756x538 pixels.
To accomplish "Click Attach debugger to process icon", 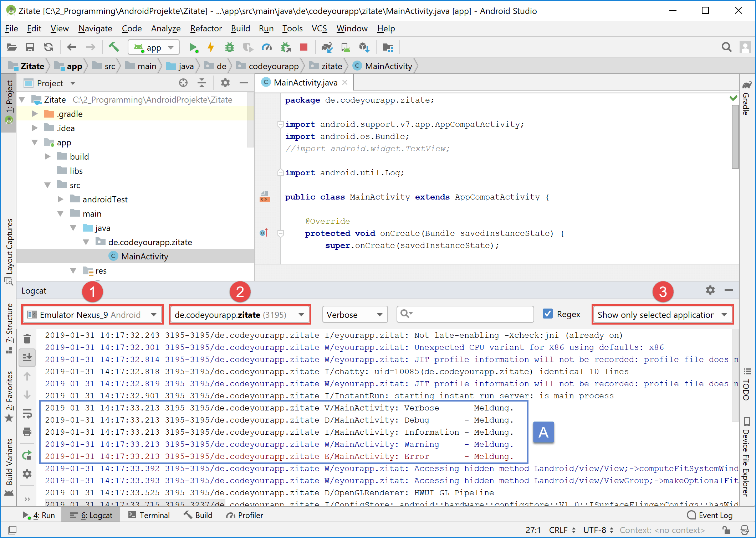I will pyautogui.click(x=286, y=47).
